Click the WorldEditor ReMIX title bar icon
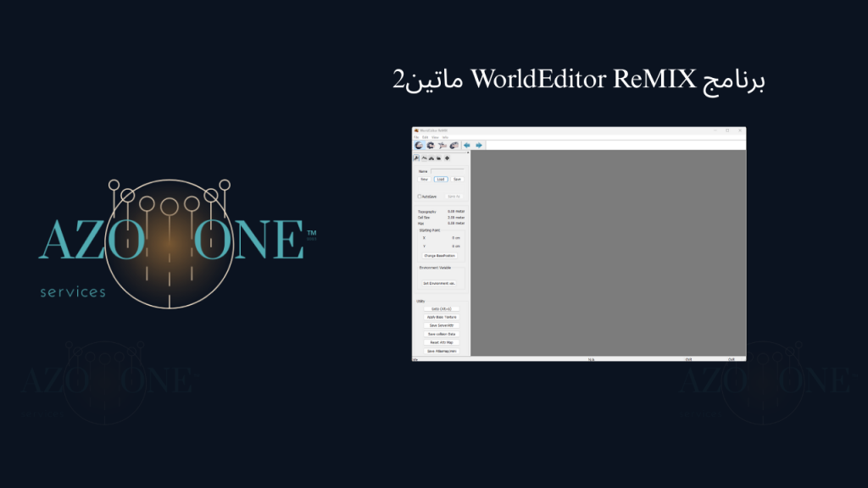Viewport: 868px width, 488px height. pos(415,130)
